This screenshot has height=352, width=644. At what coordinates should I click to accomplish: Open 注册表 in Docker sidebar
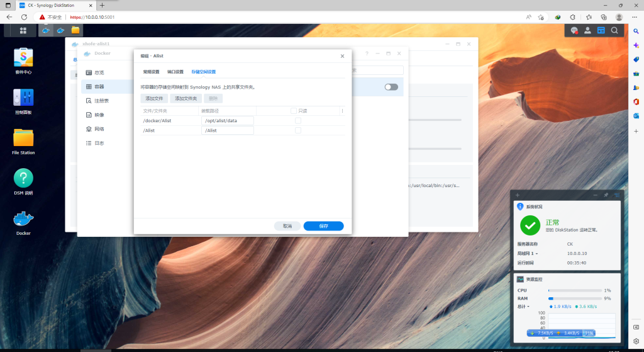(x=97, y=101)
